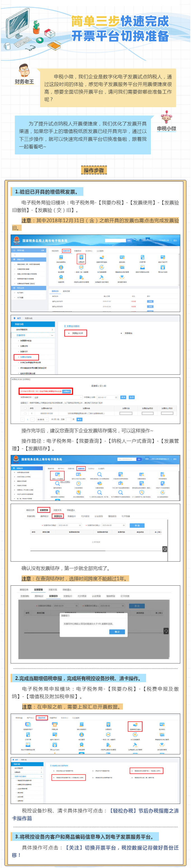Click 发票使用 icon in step 1 portal screenshot

[81, 257]
